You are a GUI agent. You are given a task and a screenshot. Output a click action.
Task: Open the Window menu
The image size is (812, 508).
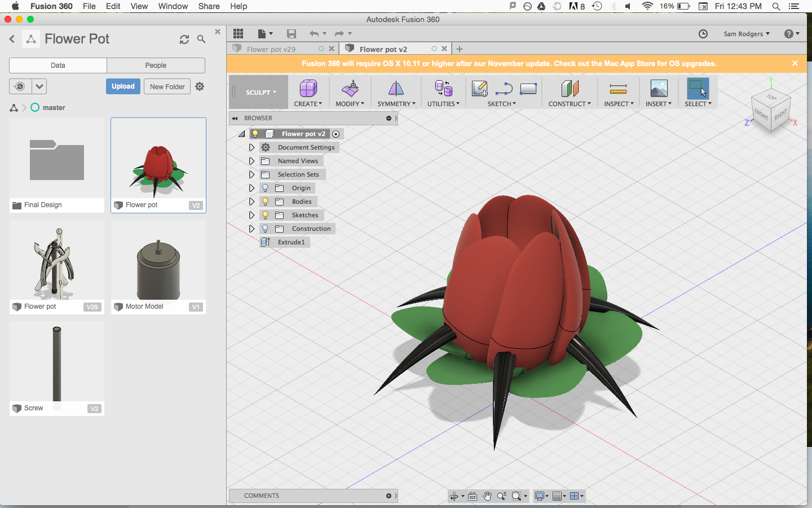(173, 6)
